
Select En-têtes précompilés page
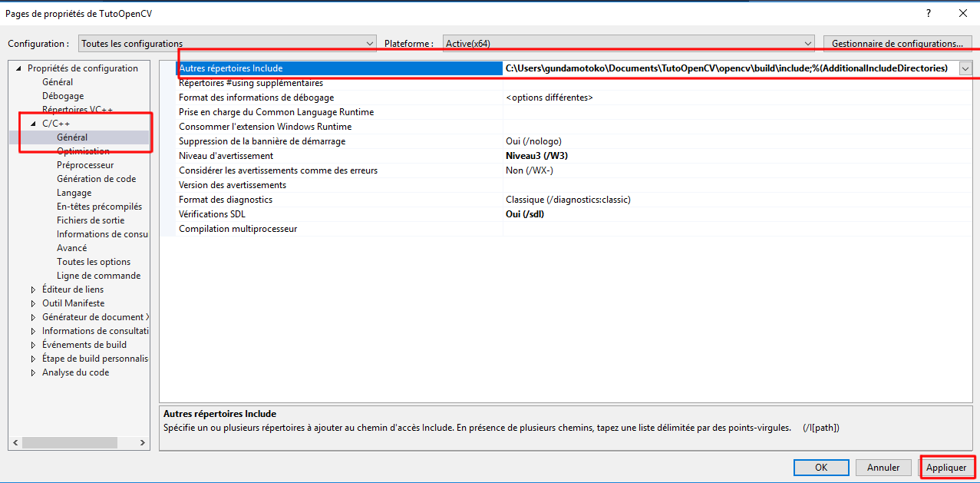(x=99, y=207)
